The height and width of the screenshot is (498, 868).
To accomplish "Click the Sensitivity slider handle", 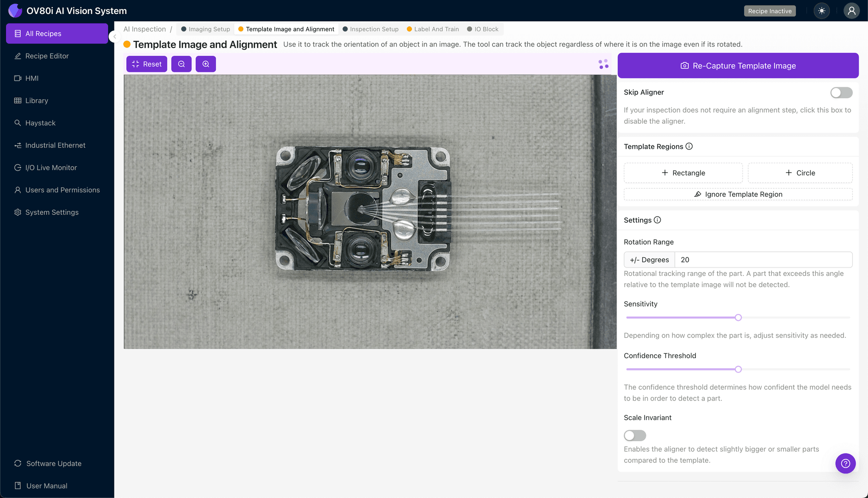I will [738, 317].
